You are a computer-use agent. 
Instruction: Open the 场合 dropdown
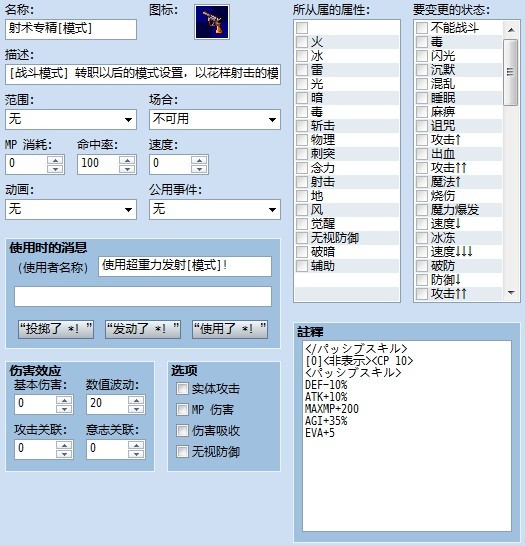pos(215,119)
